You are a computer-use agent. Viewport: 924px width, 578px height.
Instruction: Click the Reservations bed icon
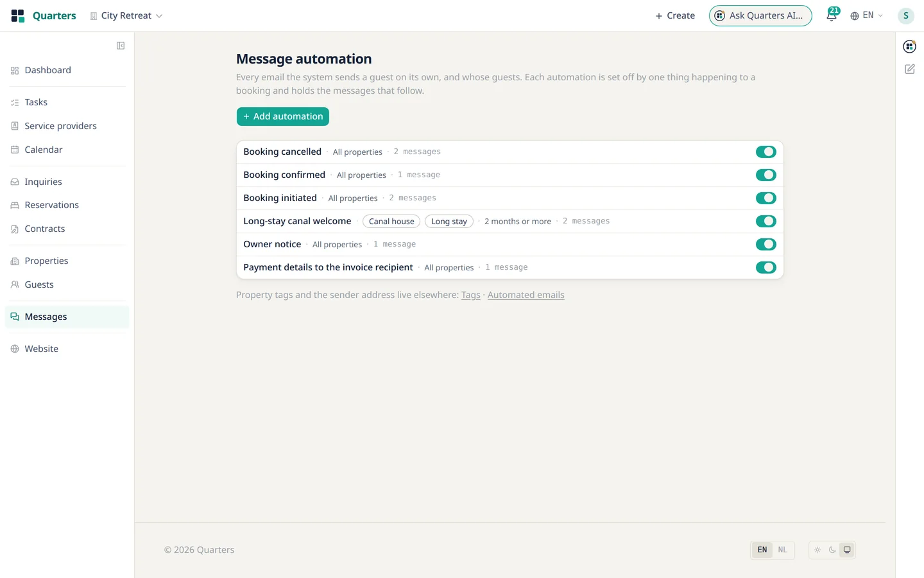tap(15, 206)
